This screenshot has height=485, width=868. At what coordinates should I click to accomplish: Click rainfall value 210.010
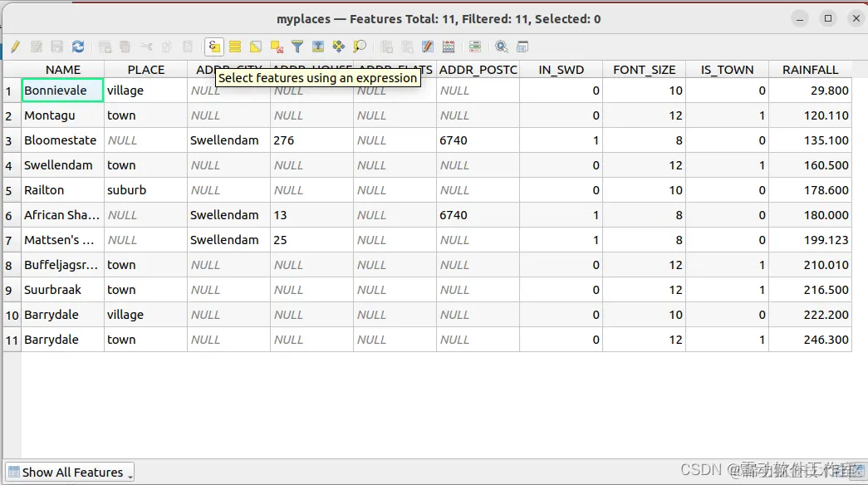[810, 265]
